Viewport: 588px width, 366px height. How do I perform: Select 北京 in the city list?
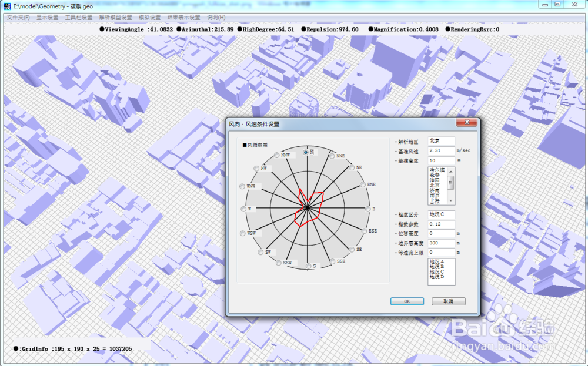pyautogui.click(x=435, y=186)
